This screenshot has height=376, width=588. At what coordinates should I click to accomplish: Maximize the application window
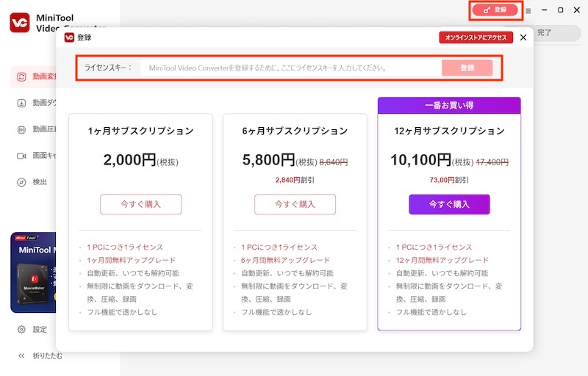pos(561,11)
